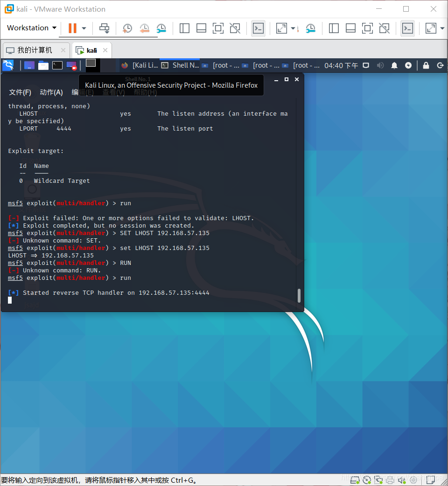Lock the screen with the padlock icon

pos(426,65)
